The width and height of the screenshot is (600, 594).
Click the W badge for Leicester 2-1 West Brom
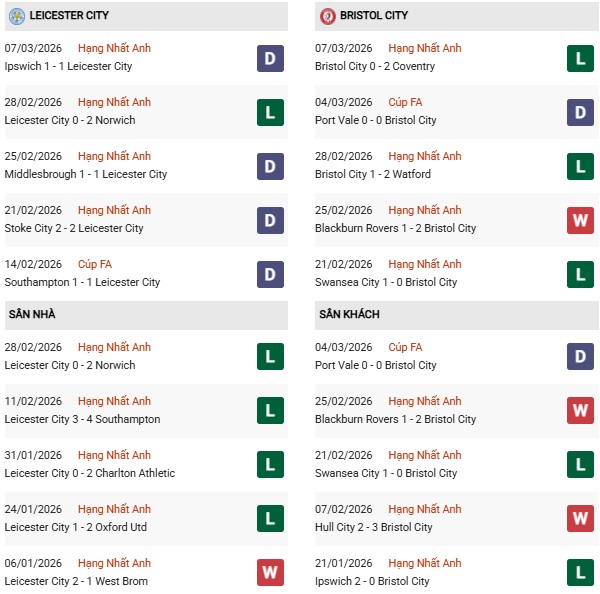(270, 573)
